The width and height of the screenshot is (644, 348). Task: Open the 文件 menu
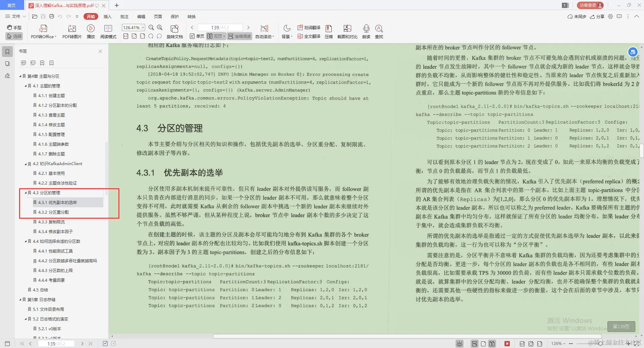point(15,16)
